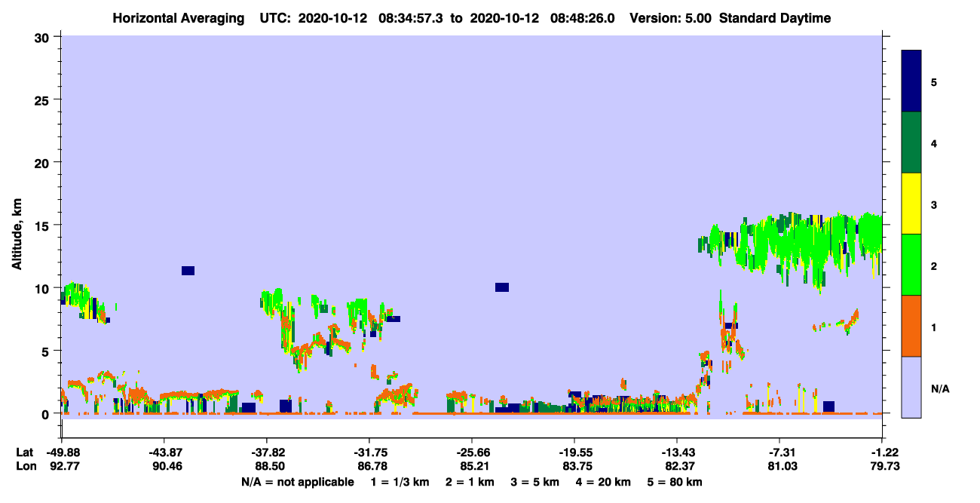Click the isolated dark blue block at 10 km altitude

502,287
